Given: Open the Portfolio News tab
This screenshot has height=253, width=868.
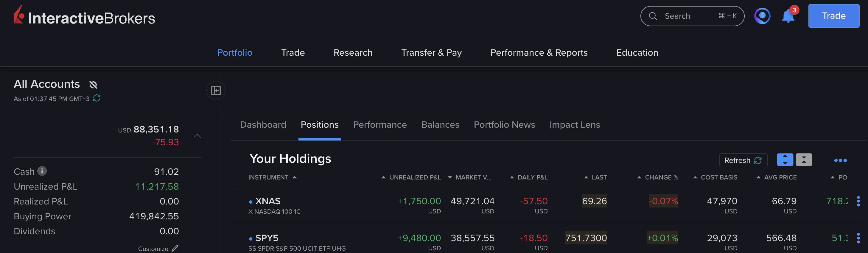Looking at the screenshot, I should [x=504, y=125].
